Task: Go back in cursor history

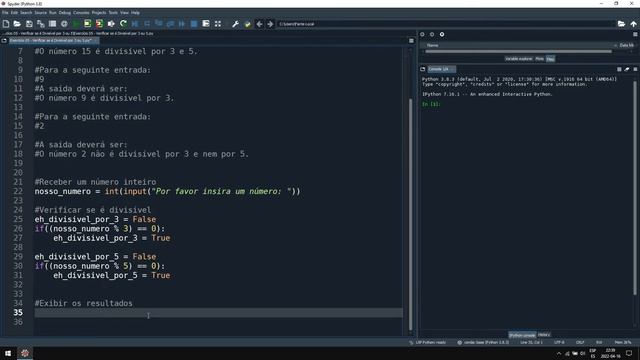Action: coord(259,24)
